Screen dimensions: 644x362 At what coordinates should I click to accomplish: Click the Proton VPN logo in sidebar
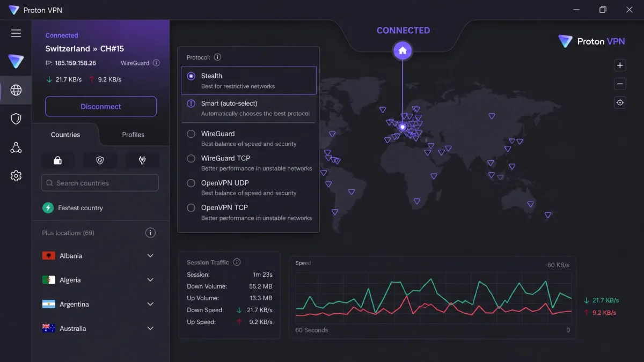coord(16,61)
